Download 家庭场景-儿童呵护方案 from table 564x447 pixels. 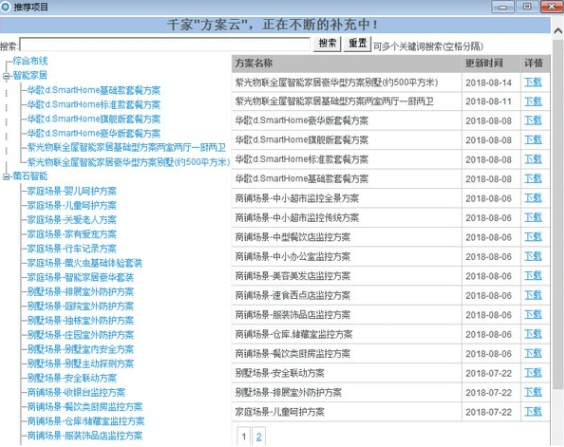[533, 411]
